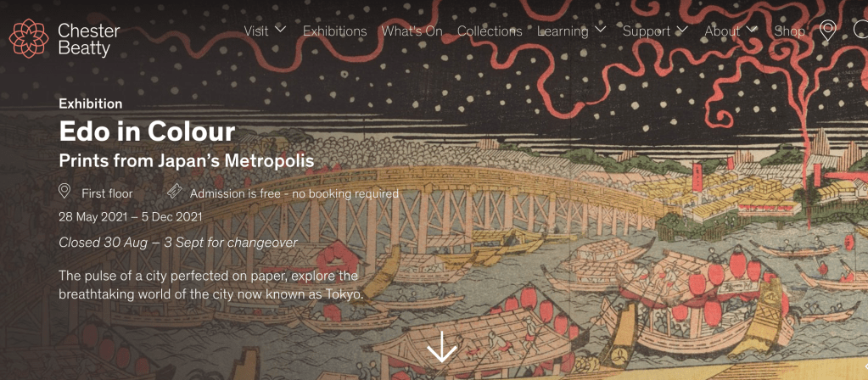Click the pin icon beside First floor
Screen dimensions: 868x380
(64, 192)
